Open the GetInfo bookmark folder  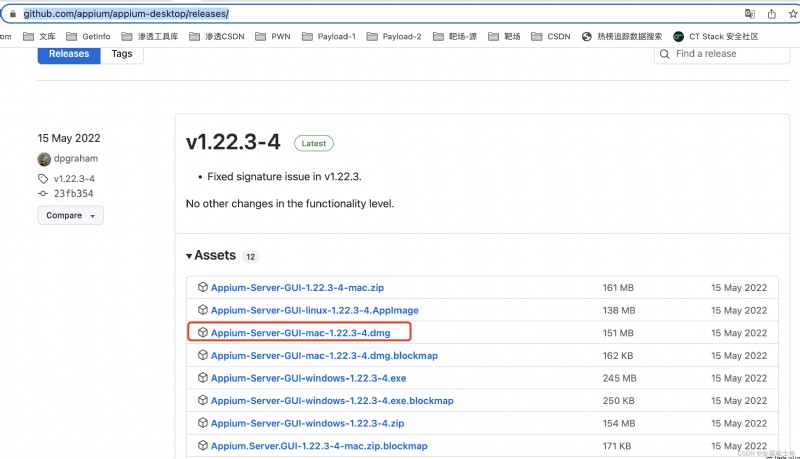[88, 36]
